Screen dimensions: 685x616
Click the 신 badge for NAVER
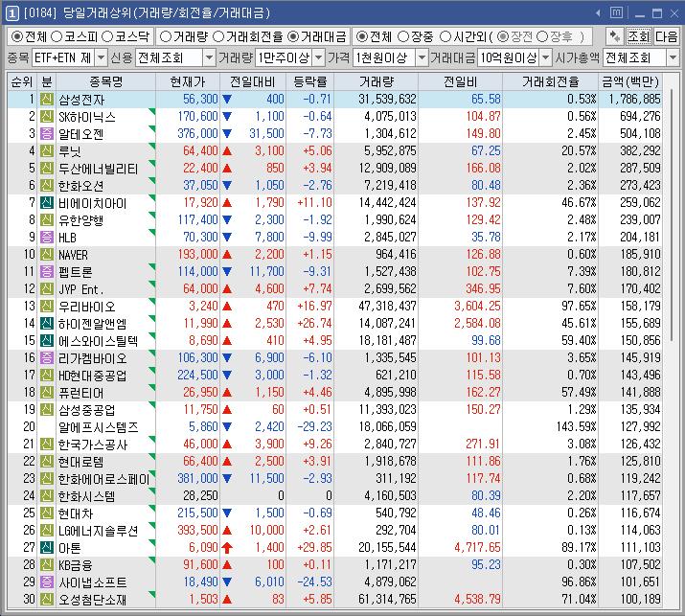pyautogui.click(x=46, y=254)
